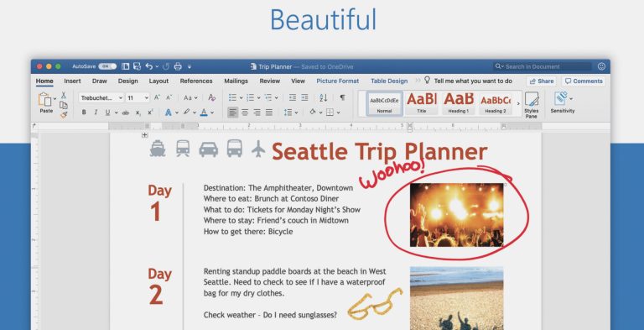Toggle Underline formatting
The height and width of the screenshot is (330, 644).
pyautogui.click(x=107, y=113)
